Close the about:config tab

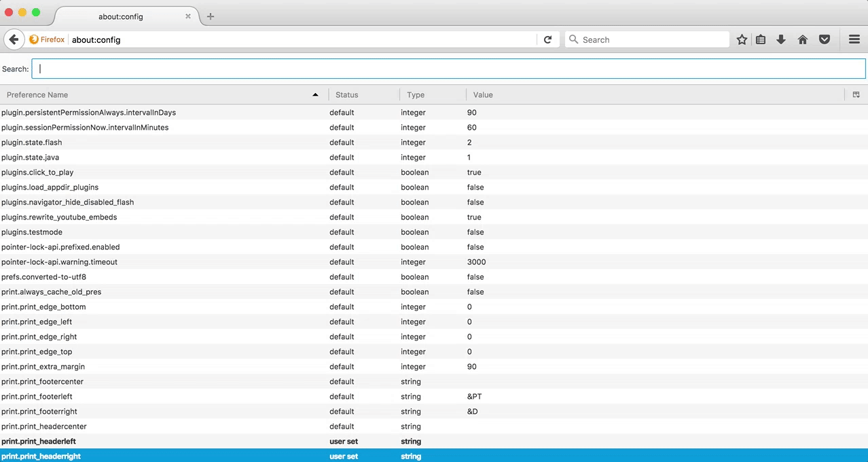tap(188, 16)
